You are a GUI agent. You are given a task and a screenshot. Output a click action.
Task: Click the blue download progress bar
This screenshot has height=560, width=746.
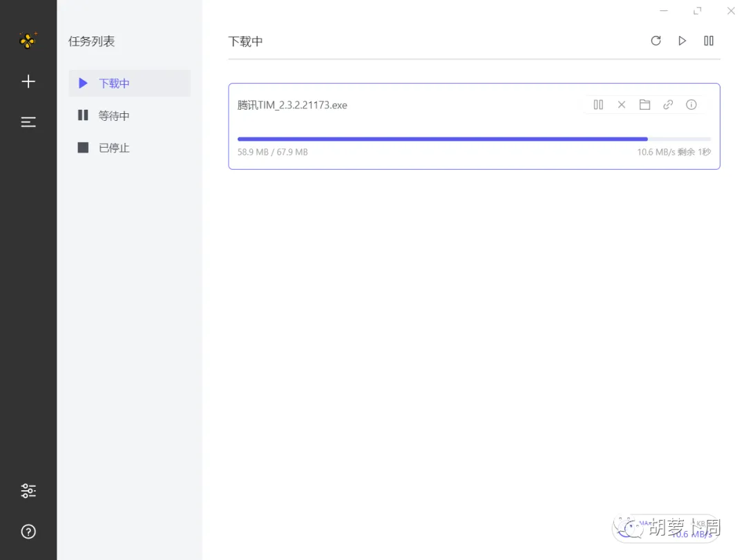[443, 139]
